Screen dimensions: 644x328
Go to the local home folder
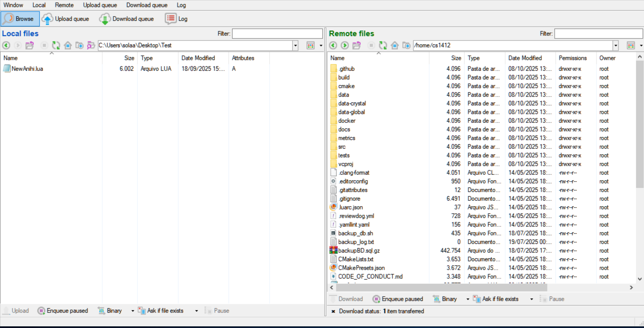[x=68, y=45]
